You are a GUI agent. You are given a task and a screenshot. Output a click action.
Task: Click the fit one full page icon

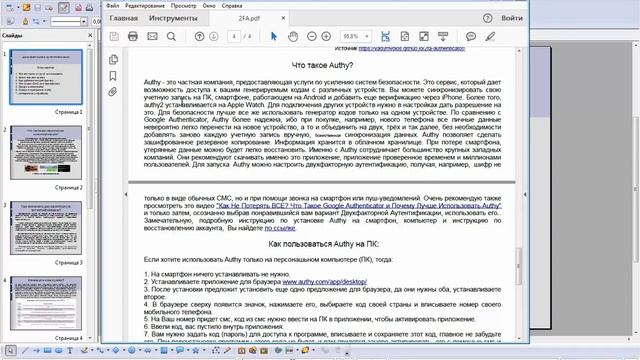(x=404, y=36)
